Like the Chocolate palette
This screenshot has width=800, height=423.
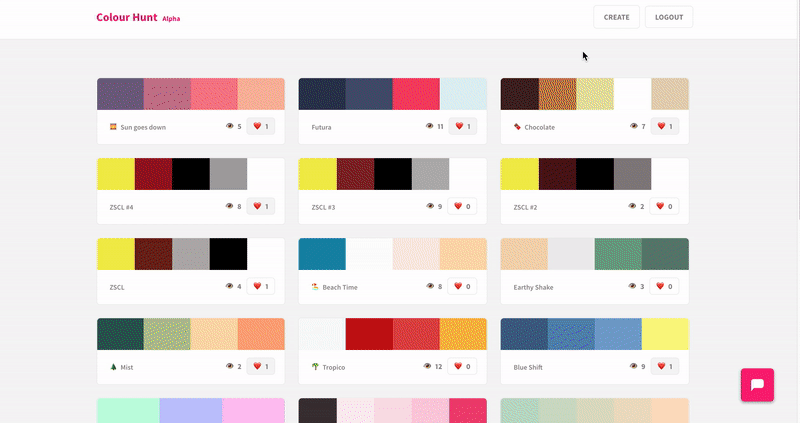[x=665, y=126]
